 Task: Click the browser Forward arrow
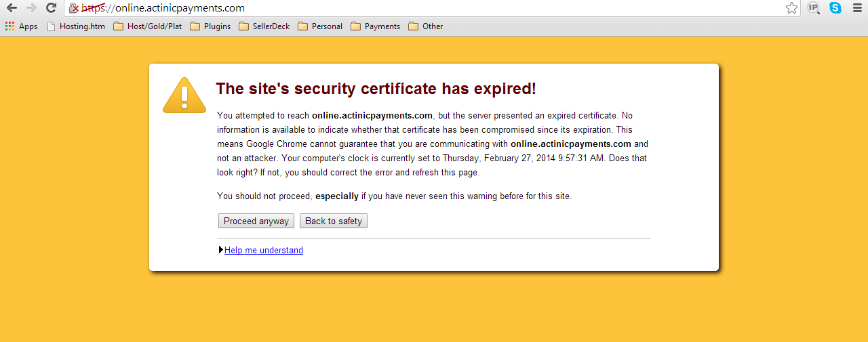tap(31, 8)
